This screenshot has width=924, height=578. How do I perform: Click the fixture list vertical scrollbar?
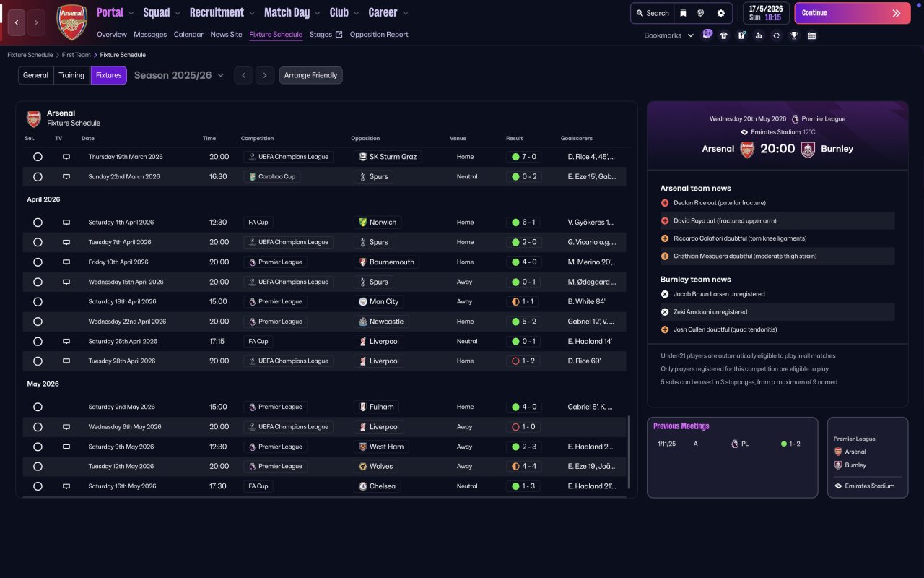[x=629, y=452]
